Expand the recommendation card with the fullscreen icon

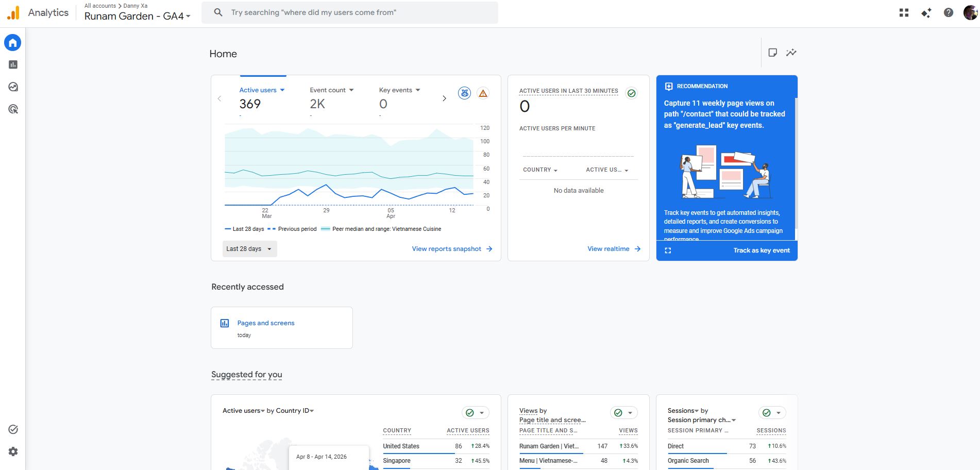(668, 250)
